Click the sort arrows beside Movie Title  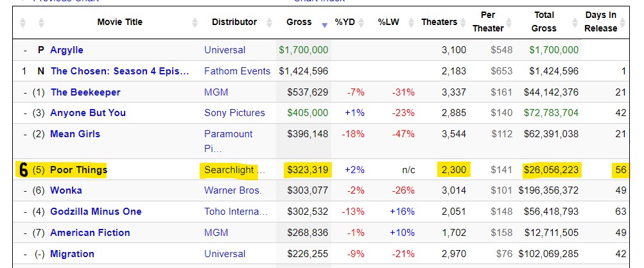(x=195, y=23)
